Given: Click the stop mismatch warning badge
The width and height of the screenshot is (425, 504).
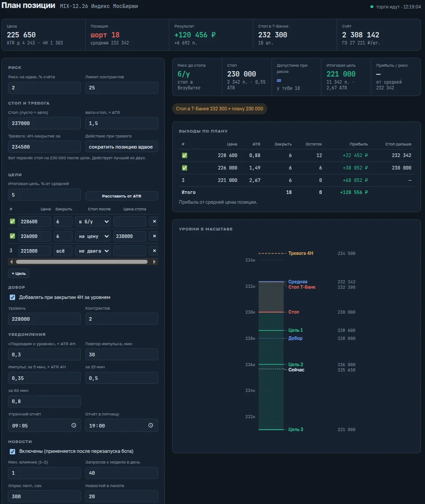Looking at the screenshot, I should pyautogui.click(x=220, y=109).
